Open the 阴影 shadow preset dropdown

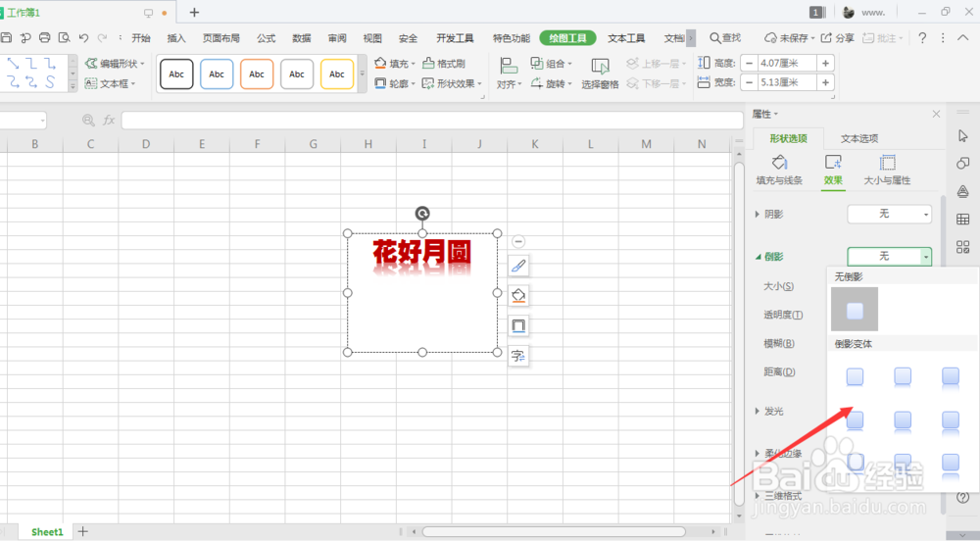(x=890, y=214)
